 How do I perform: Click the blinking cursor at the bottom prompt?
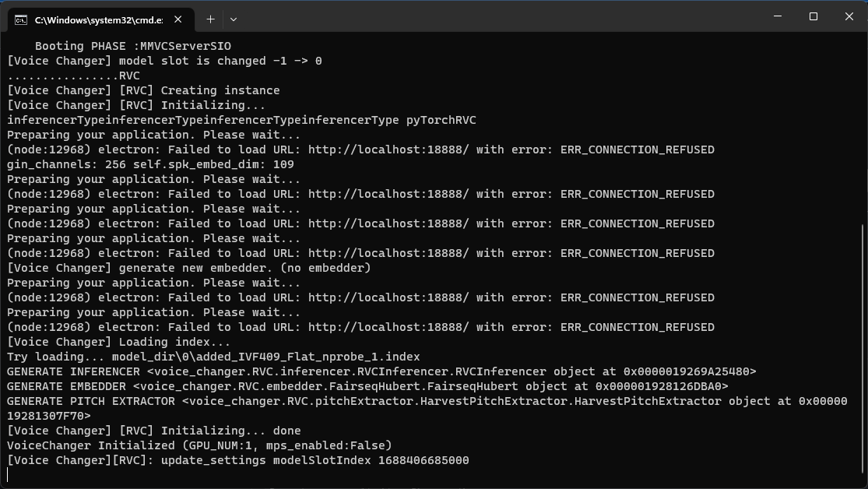(x=9, y=474)
